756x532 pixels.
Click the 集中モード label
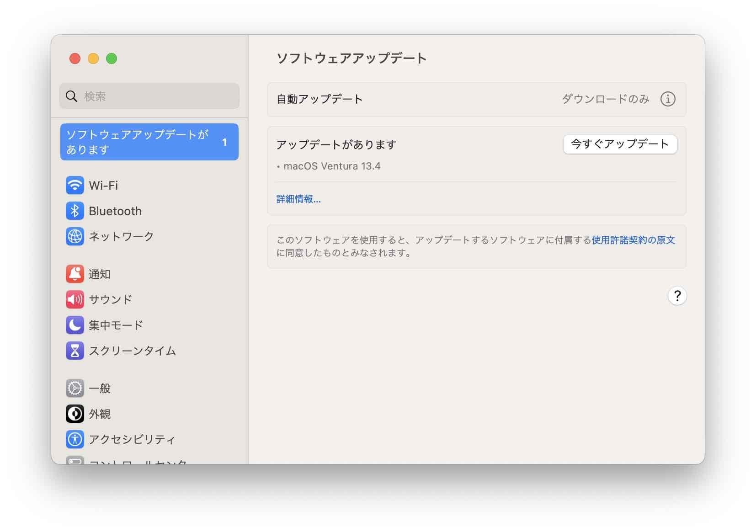point(116,325)
